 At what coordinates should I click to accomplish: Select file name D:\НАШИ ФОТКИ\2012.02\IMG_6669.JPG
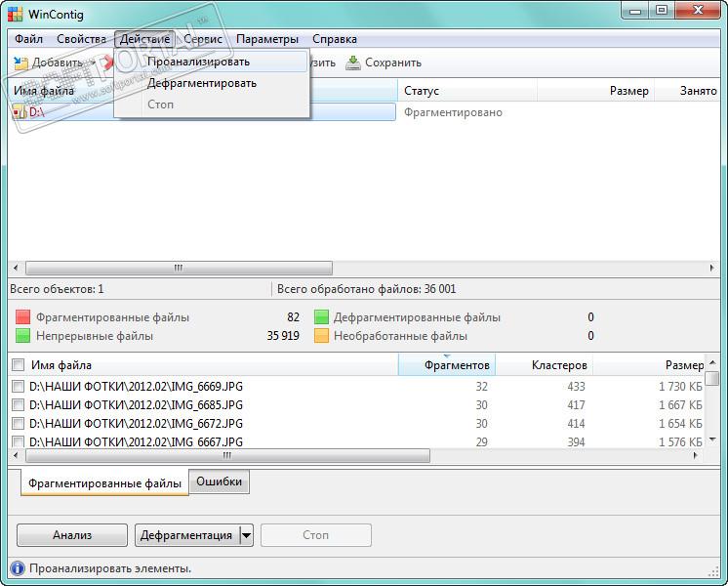coord(136,386)
